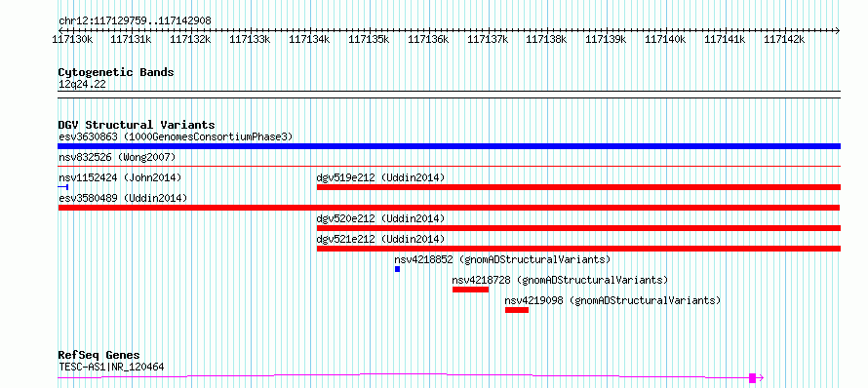Click the 117140k ruler tick
Screen dimensions: 868x388
coord(666,39)
